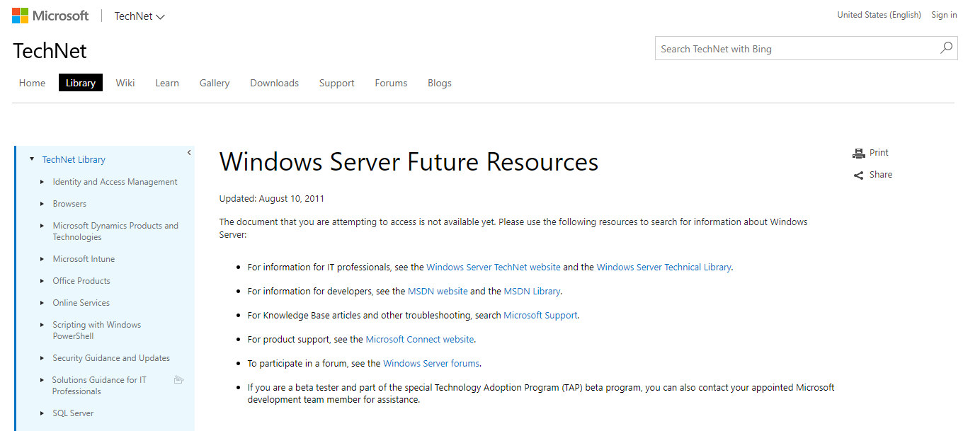Go to the Home tab
The height and width of the screenshot is (431, 980).
click(x=32, y=83)
